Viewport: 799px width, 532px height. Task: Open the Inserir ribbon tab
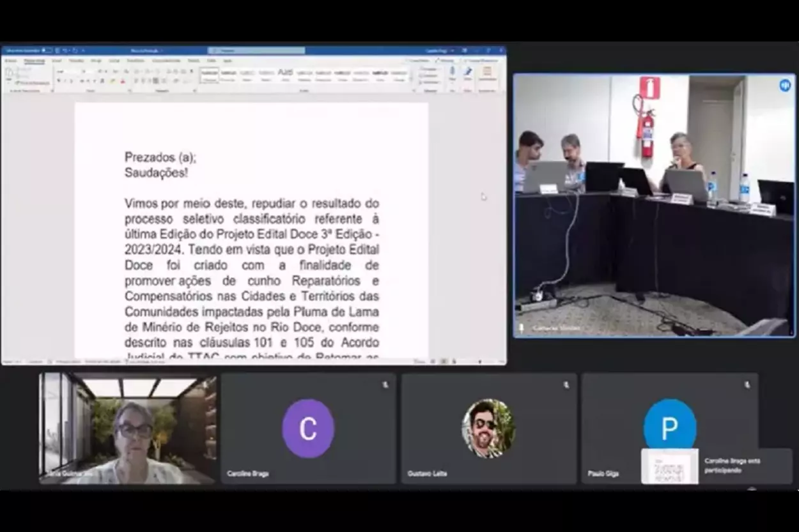point(57,61)
